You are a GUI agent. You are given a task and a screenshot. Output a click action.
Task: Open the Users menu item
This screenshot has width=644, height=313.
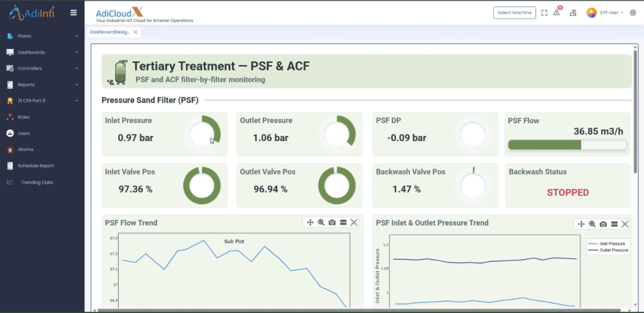coord(24,134)
